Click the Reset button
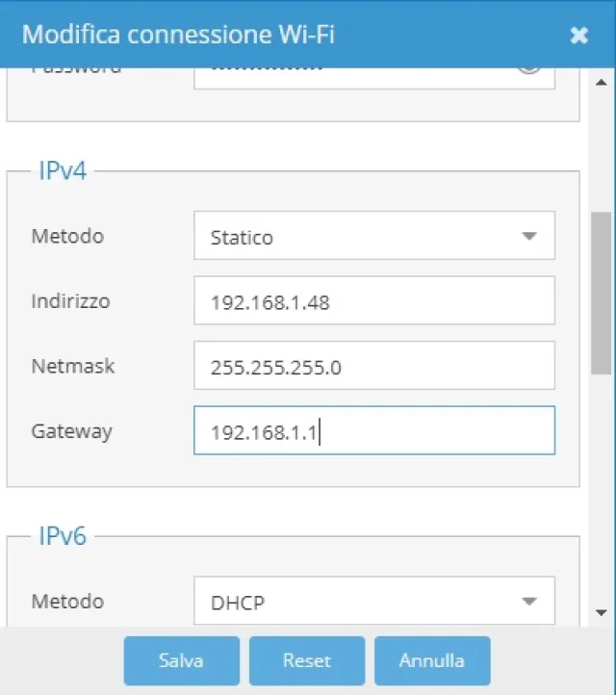 click(x=307, y=660)
